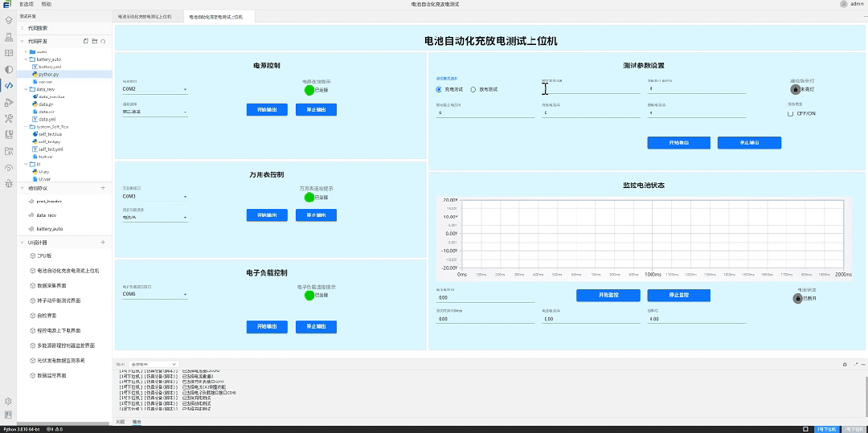
Task: Click the plus icon beside UI设计器 section
Action: (x=103, y=243)
